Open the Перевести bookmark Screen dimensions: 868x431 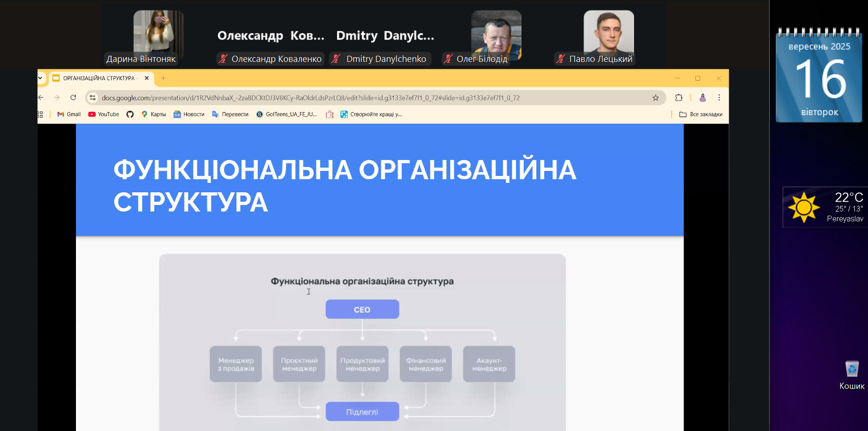230,114
